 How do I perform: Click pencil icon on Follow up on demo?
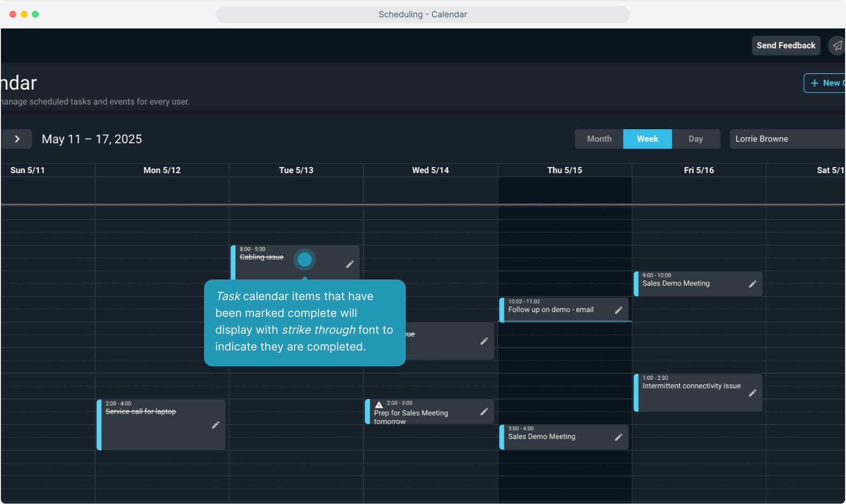(x=619, y=310)
